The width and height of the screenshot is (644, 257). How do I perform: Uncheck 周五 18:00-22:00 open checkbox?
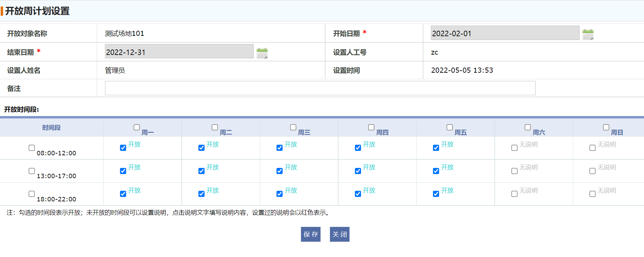coord(436,194)
